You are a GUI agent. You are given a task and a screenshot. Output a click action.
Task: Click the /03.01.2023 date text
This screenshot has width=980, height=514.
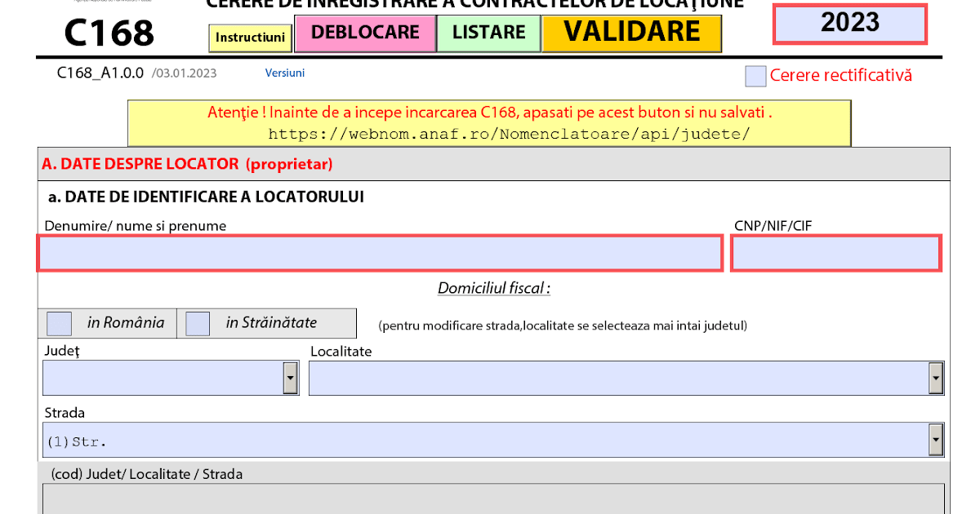[185, 73]
